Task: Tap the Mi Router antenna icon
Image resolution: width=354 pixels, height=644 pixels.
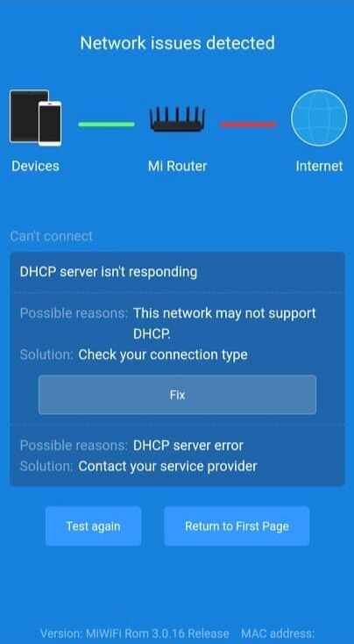Action: click(x=177, y=118)
